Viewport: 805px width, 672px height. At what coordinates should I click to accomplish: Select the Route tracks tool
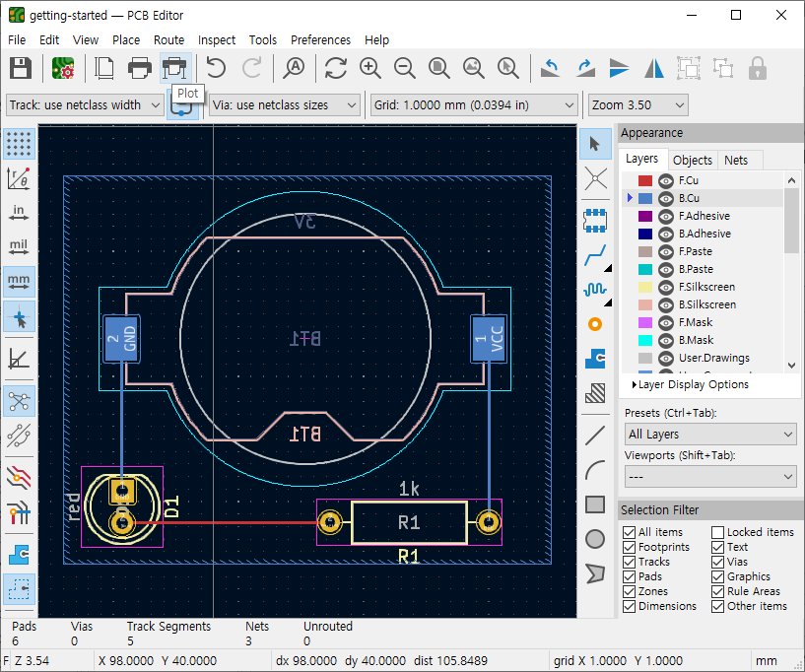pyautogui.click(x=595, y=255)
